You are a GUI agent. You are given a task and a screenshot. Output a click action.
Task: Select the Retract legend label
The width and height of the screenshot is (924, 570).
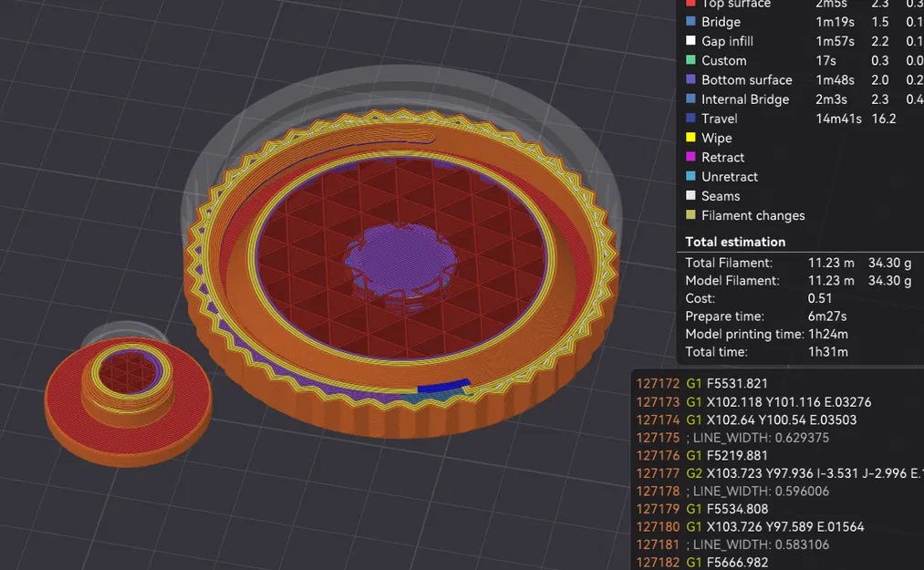pyautogui.click(x=722, y=158)
